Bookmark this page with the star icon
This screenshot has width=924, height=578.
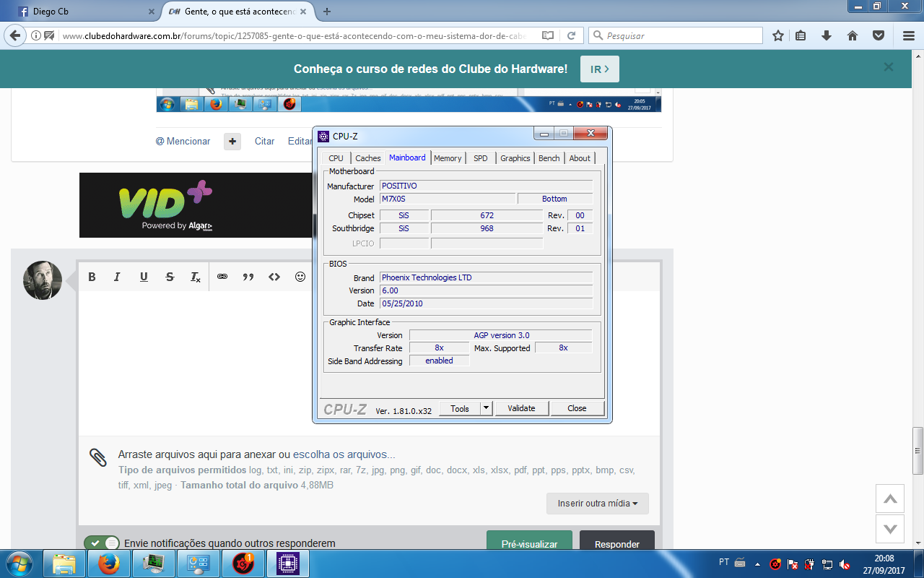pos(778,35)
